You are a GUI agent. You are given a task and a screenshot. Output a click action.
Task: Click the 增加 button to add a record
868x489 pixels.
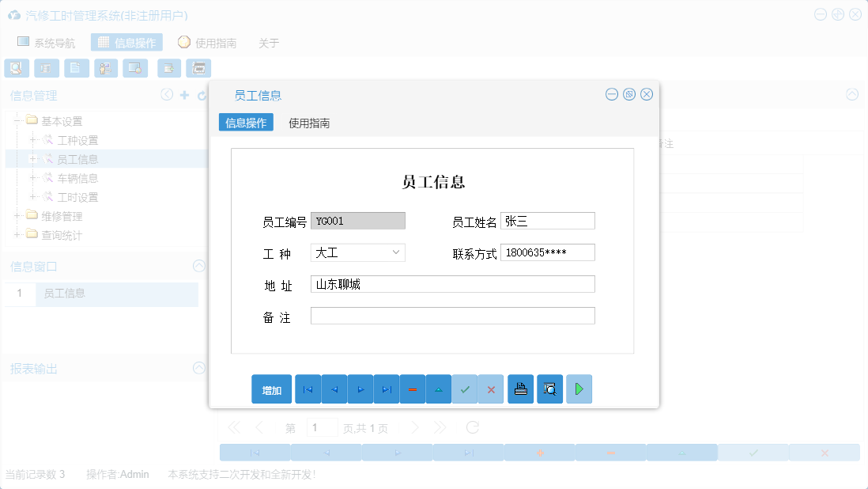(x=271, y=389)
